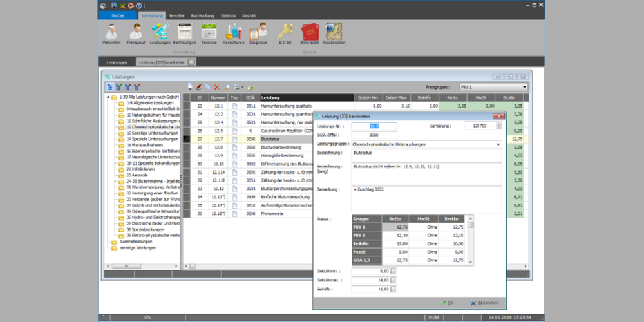Expand the 24-30 Blutentnahme tree node
Screen dimensions: 644x322
click(115, 181)
